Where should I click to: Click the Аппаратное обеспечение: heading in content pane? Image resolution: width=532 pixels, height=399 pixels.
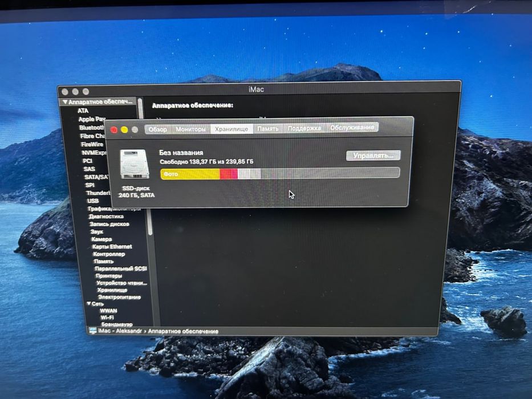(192, 105)
